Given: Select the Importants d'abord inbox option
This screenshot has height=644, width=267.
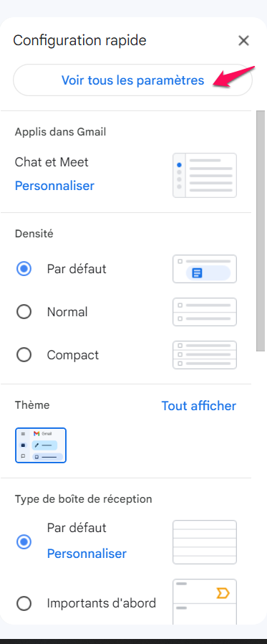Looking at the screenshot, I should click(24, 603).
